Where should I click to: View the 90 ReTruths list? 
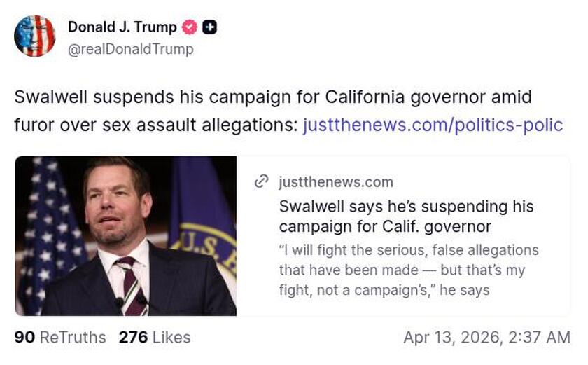tap(60, 338)
